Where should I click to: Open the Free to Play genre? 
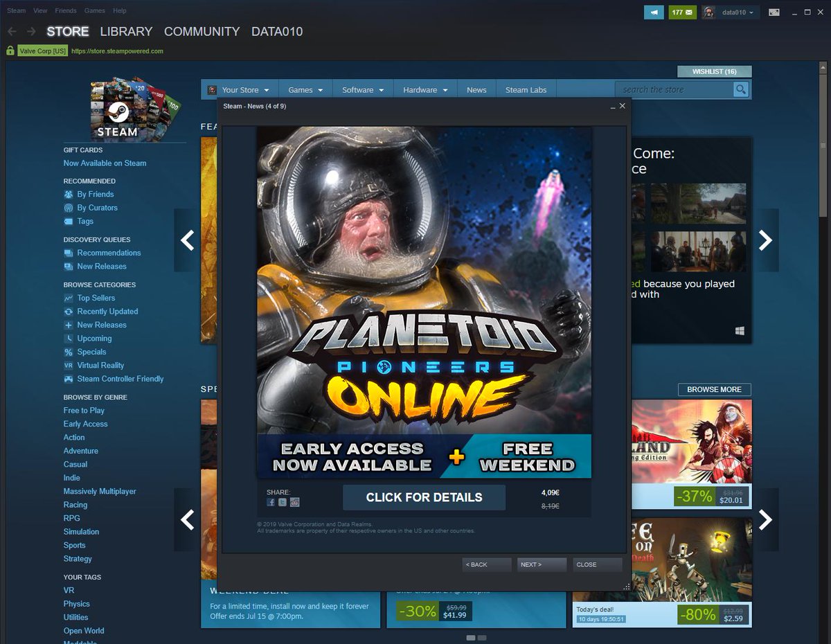click(x=84, y=411)
